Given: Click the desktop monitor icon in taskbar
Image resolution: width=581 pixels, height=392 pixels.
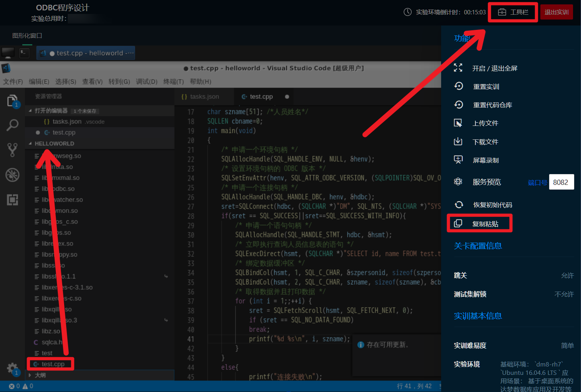Looking at the screenshot, I should pyautogui.click(x=8, y=53).
